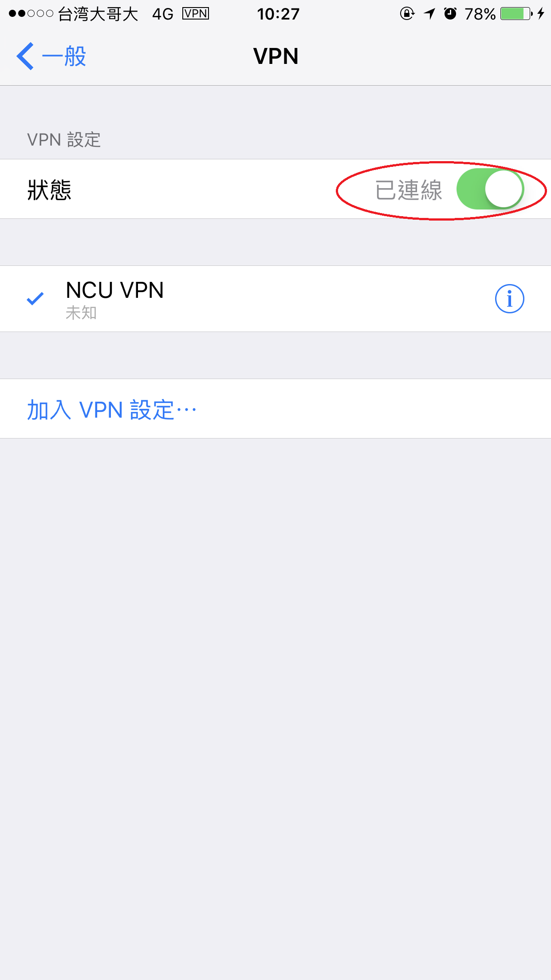Tap the 台湾大哥大 carrier name

[x=98, y=14]
